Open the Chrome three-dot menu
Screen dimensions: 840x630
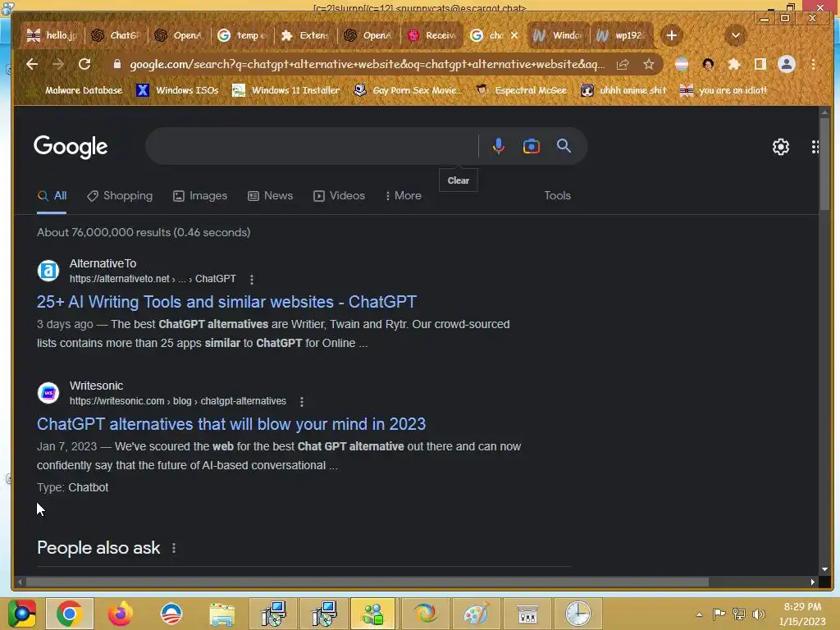[x=813, y=64]
